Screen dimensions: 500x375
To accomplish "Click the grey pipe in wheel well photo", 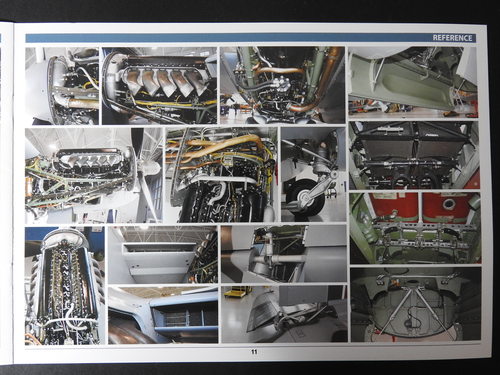I will (x=284, y=254).
